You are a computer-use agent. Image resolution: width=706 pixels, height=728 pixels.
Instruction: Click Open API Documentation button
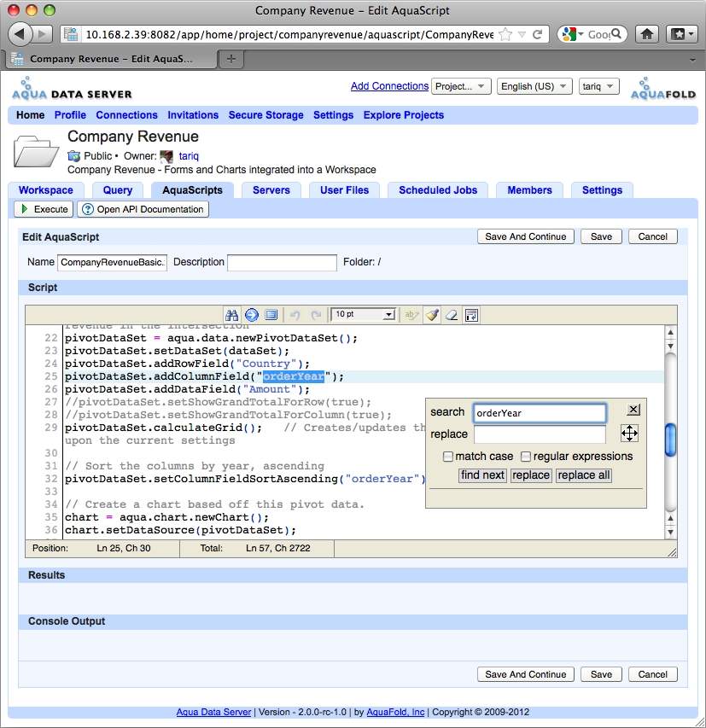pyautogui.click(x=143, y=209)
